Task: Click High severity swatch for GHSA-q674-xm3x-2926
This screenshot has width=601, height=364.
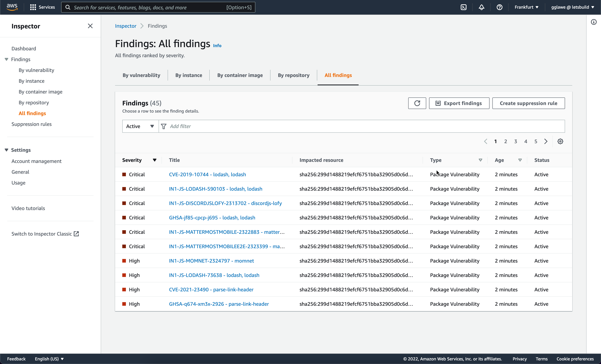Action: [124, 304]
